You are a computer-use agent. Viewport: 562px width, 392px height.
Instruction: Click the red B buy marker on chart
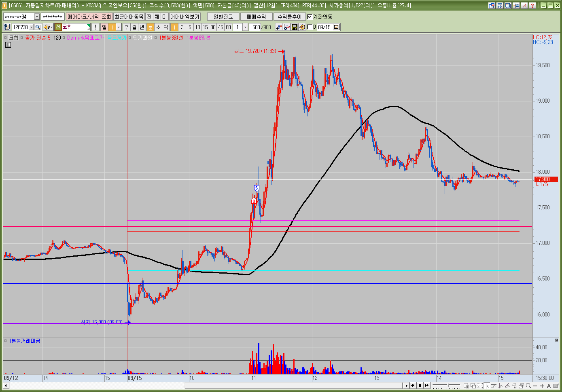pyautogui.click(x=254, y=201)
